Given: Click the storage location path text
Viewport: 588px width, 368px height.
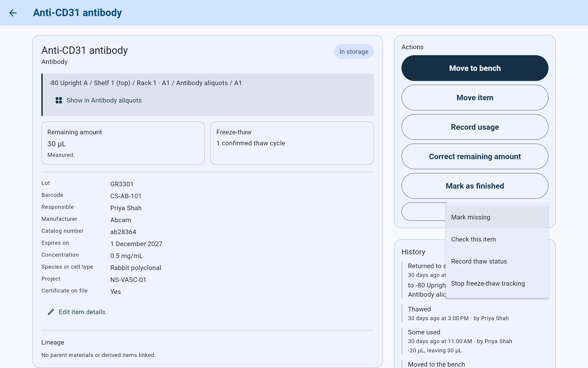Looking at the screenshot, I should 145,83.
